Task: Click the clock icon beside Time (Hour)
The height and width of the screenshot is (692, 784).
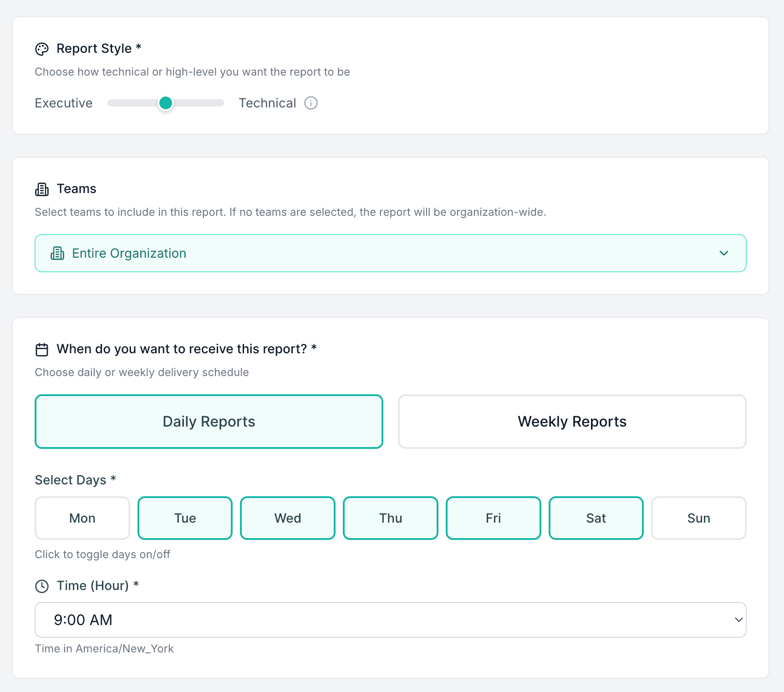Action: point(42,586)
